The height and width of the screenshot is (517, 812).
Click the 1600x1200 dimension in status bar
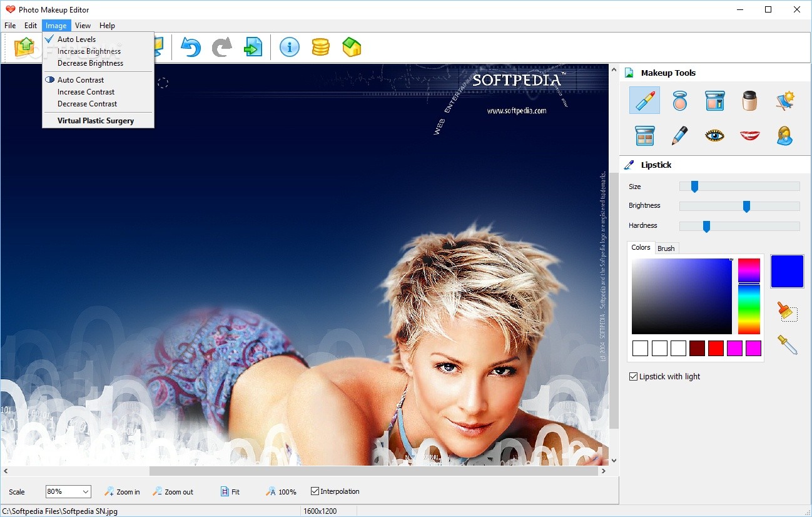(320, 511)
